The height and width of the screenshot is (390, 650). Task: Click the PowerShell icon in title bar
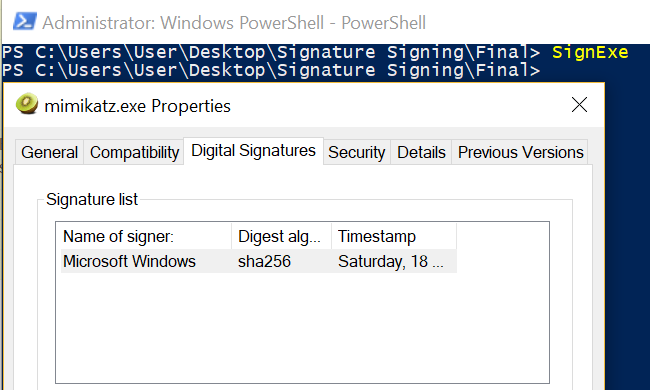(24, 22)
